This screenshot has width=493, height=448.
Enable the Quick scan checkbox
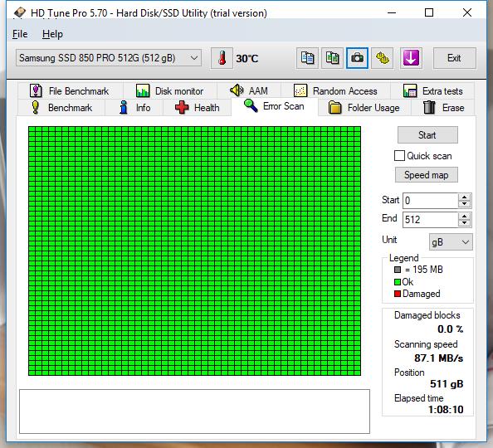coord(399,156)
